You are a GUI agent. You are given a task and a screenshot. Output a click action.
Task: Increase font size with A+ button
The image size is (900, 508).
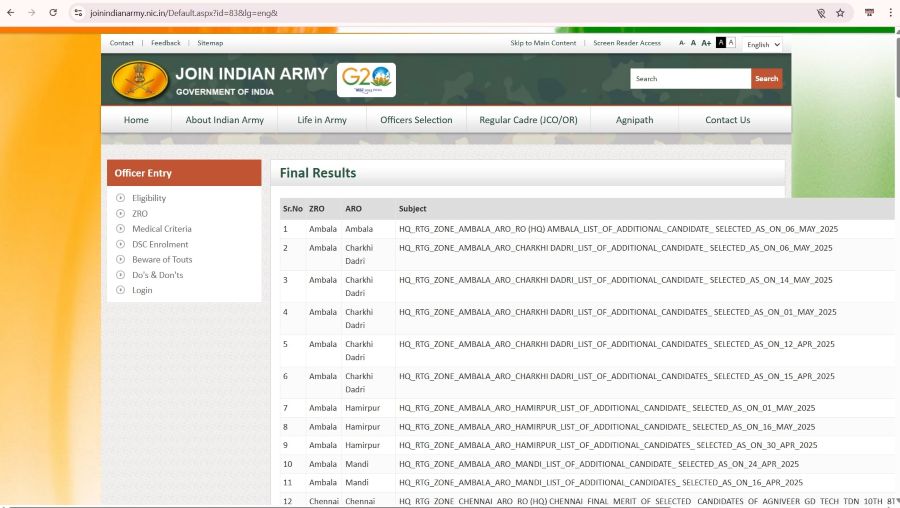(x=706, y=43)
